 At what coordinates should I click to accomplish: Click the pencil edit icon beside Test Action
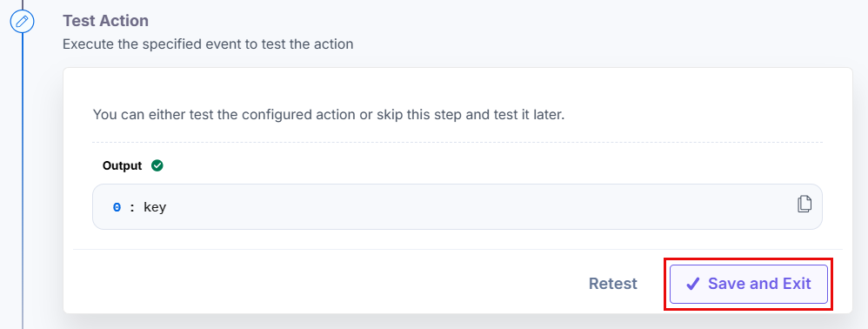[22, 22]
